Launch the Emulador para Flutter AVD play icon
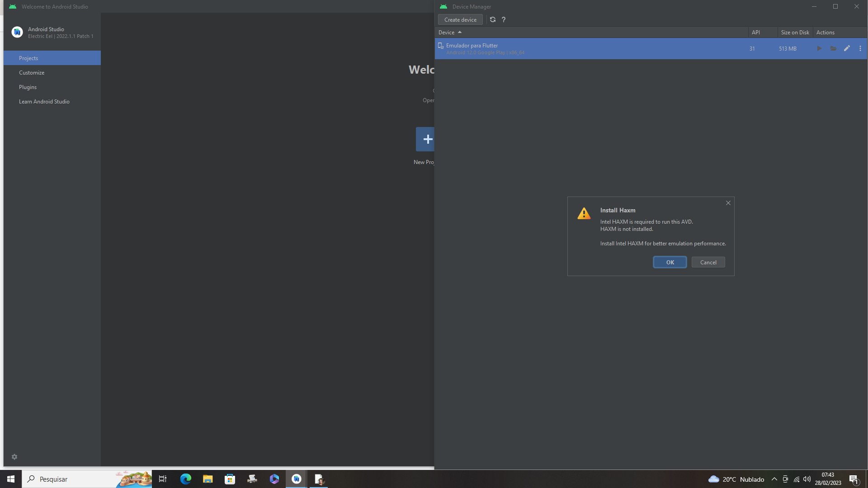Image resolution: width=868 pixels, height=488 pixels. (x=819, y=48)
